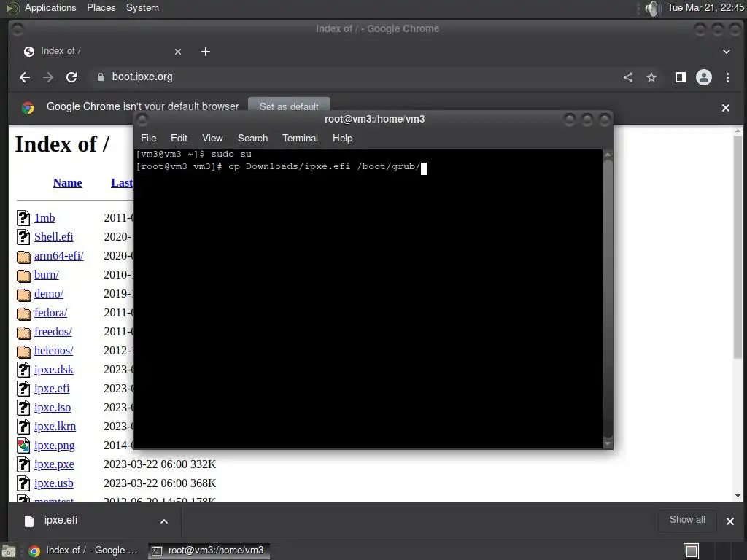Click folder icon beside arm64-efi/
Viewport: 747px width, 560px height.
[24, 257]
